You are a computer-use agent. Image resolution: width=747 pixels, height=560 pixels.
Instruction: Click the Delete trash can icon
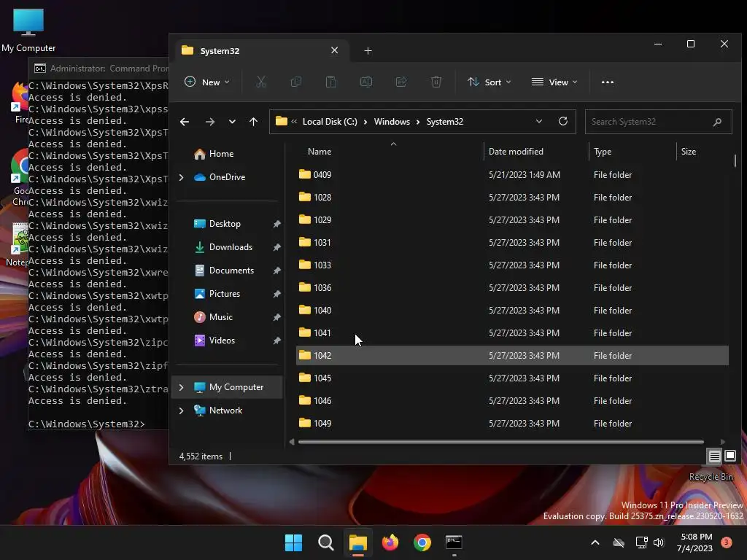click(x=436, y=82)
